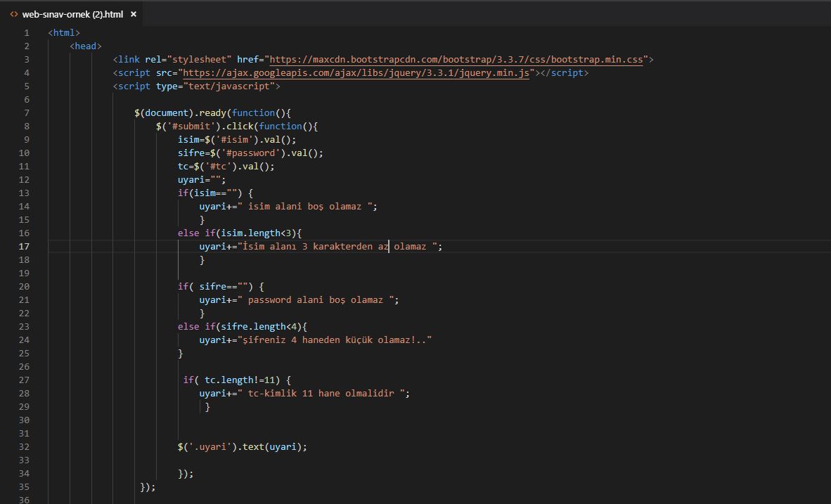Click the opening html tag on line 1
Viewport: 831px width, 504px height.
click(x=63, y=32)
